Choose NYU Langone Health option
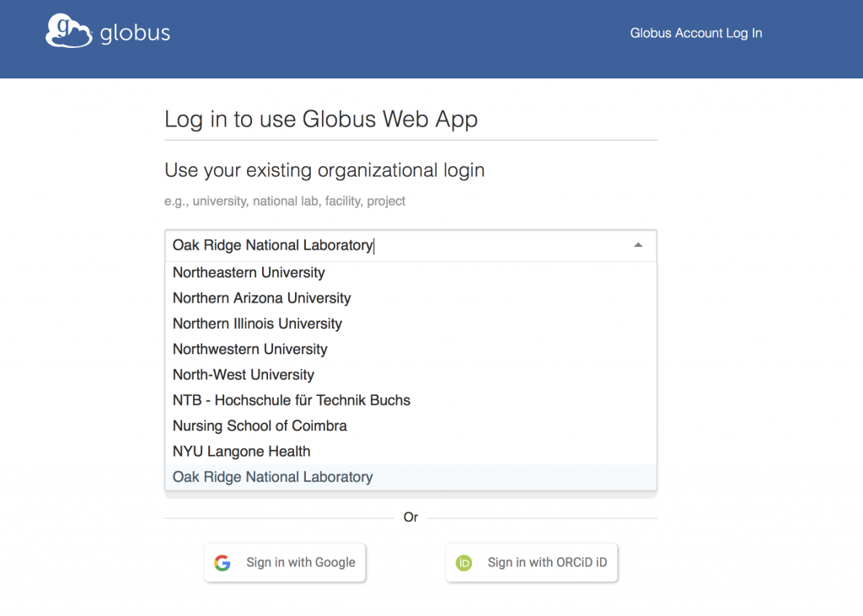Image resolution: width=863 pixels, height=616 pixels. 241,452
